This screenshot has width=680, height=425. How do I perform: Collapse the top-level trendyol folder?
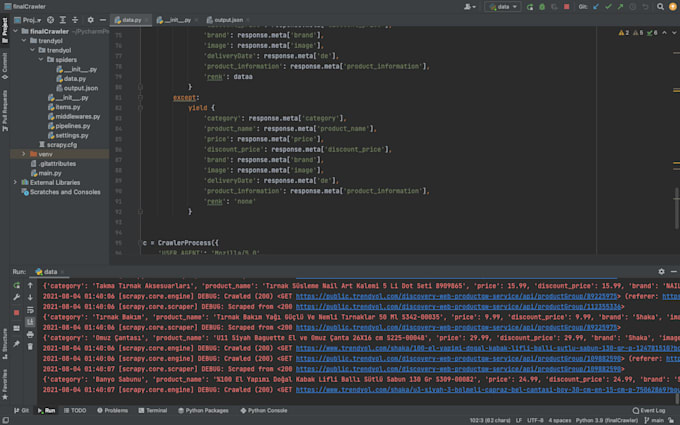(24, 41)
